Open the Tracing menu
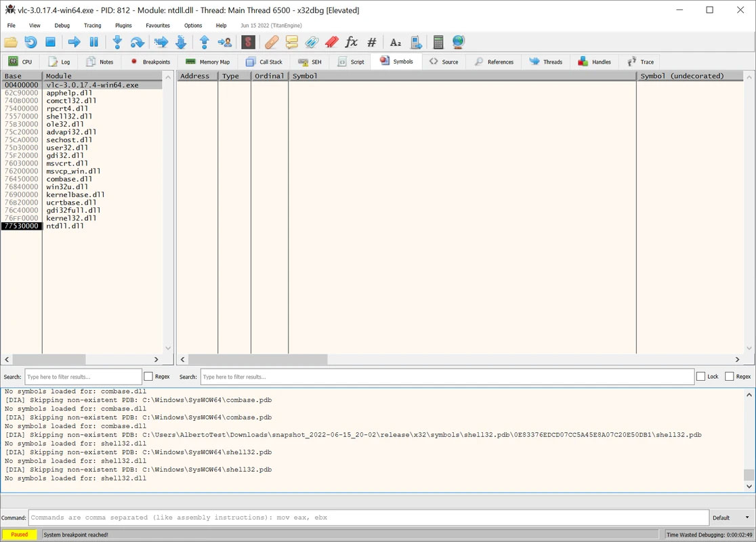The image size is (756, 542). coord(93,26)
